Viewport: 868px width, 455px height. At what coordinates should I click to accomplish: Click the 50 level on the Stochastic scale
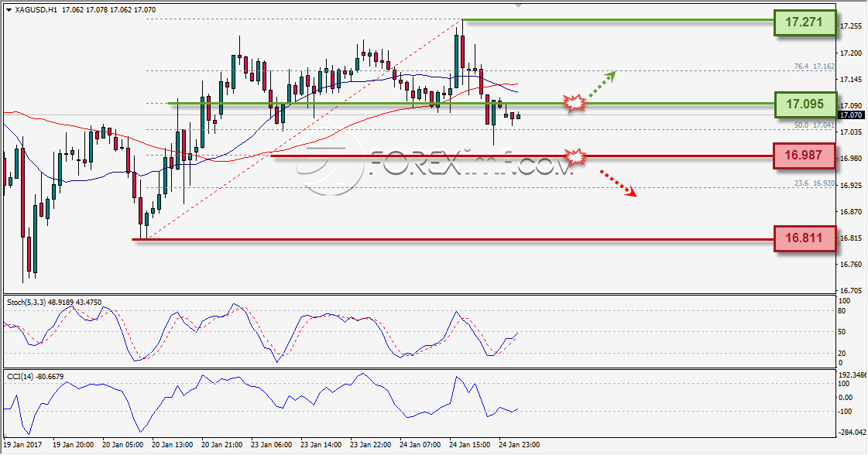(843, 332)
